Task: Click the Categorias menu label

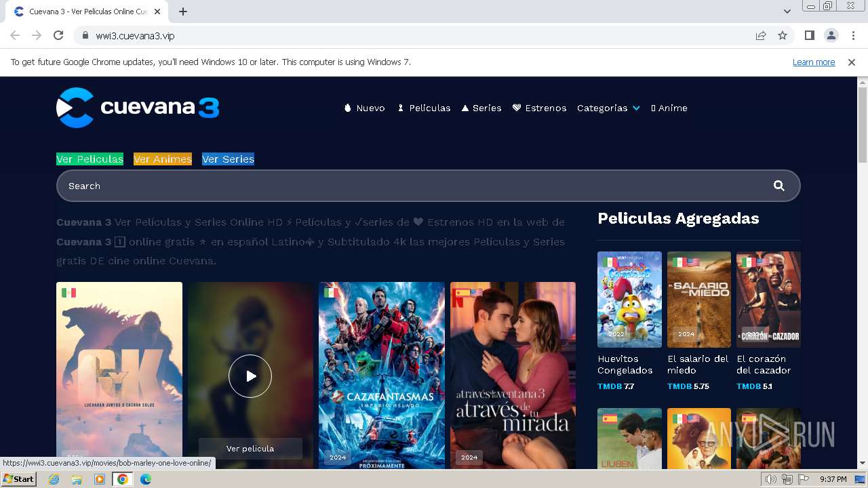Action: coord(602,108)
